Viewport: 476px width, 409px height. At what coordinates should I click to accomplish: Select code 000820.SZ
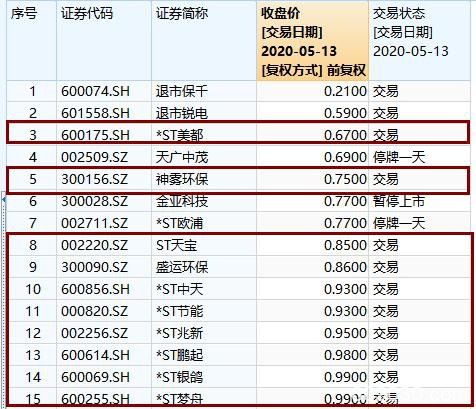[94, 311]
